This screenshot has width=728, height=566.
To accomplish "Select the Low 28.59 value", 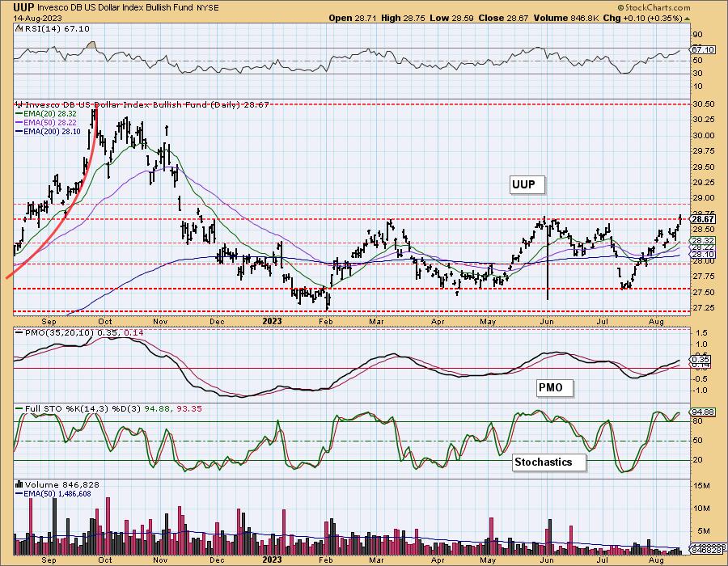I will (451, 18).
